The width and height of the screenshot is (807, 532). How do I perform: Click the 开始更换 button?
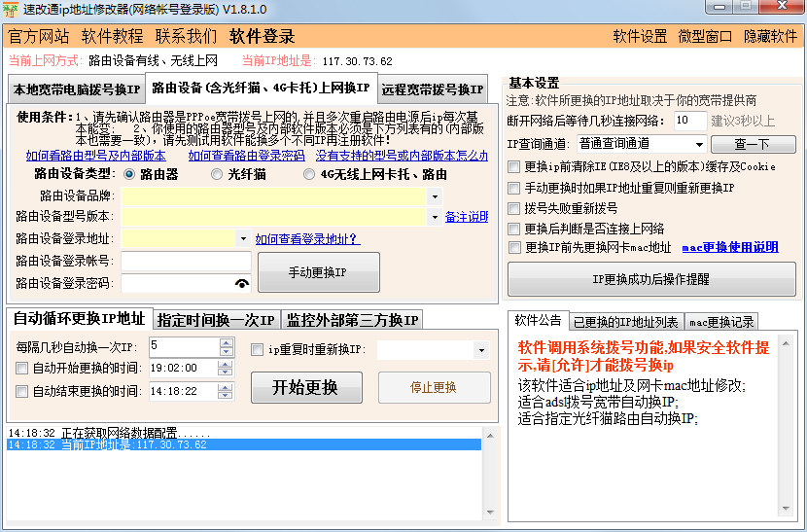[306, 387]
